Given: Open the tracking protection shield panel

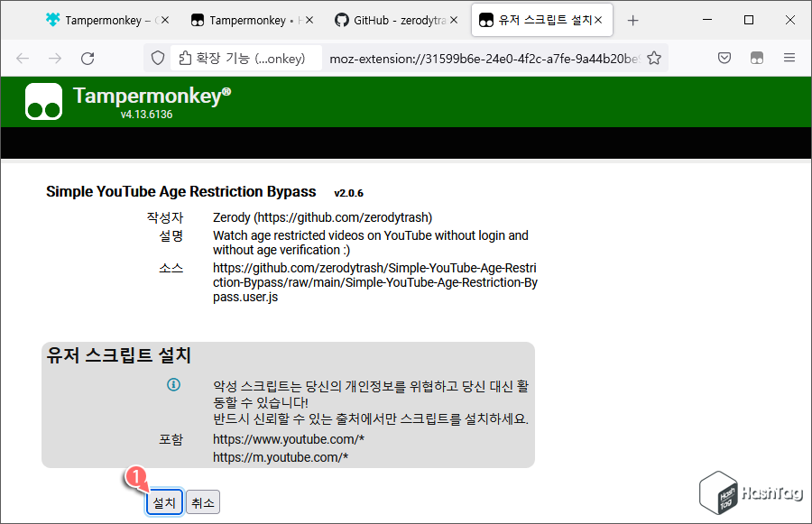Looking at the screenshot, I should [158, 57].
